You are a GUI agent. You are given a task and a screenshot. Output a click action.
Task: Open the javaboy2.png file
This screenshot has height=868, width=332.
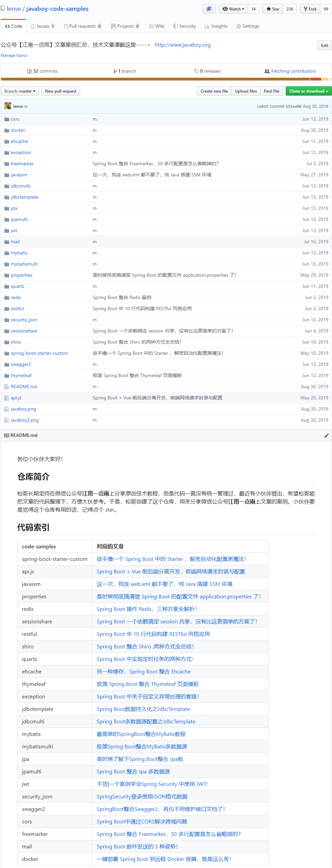25,420
